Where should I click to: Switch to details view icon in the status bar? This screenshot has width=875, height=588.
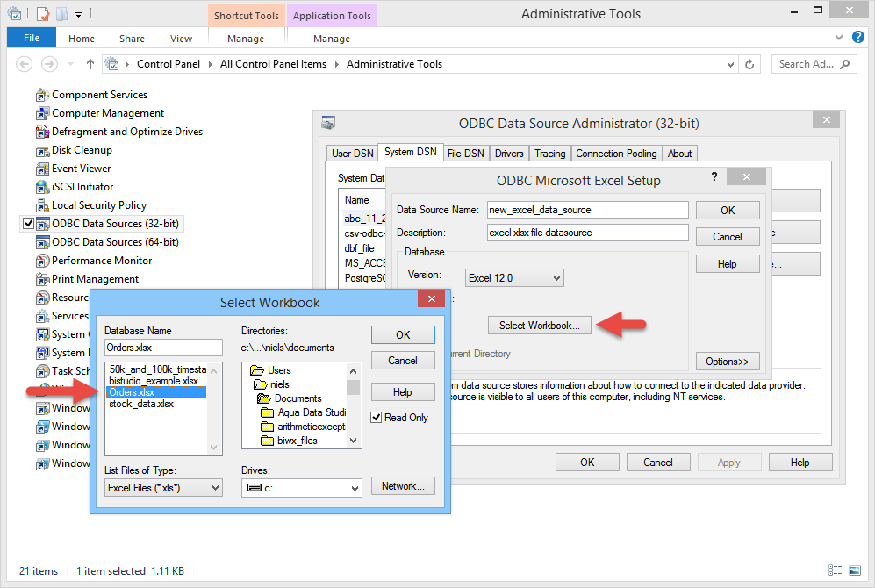point(835,570)
